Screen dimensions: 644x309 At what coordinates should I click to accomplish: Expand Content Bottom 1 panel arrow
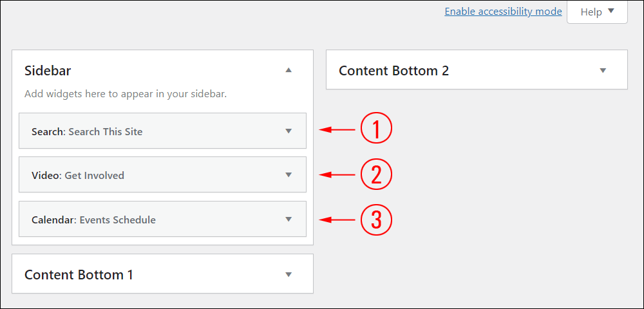point(289,274)
